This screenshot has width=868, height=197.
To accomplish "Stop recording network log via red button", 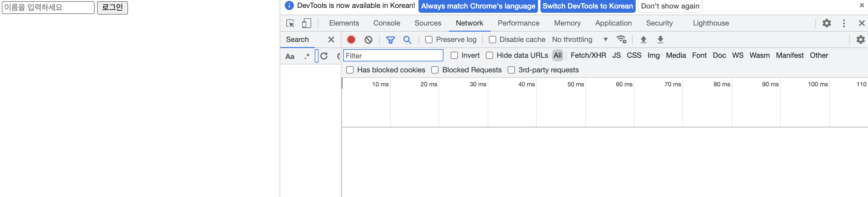I will (351, 40).
